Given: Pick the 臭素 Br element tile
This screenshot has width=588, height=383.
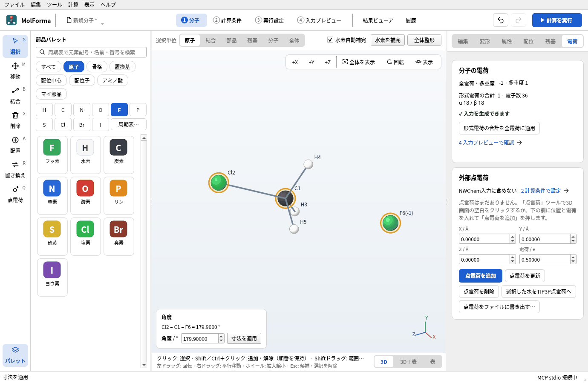Looking at the screenshot, I should pyautogui.click(x=119, y=236).
